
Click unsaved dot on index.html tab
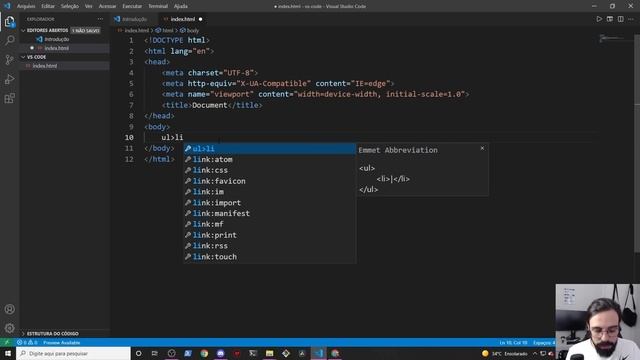pos(200,19)
